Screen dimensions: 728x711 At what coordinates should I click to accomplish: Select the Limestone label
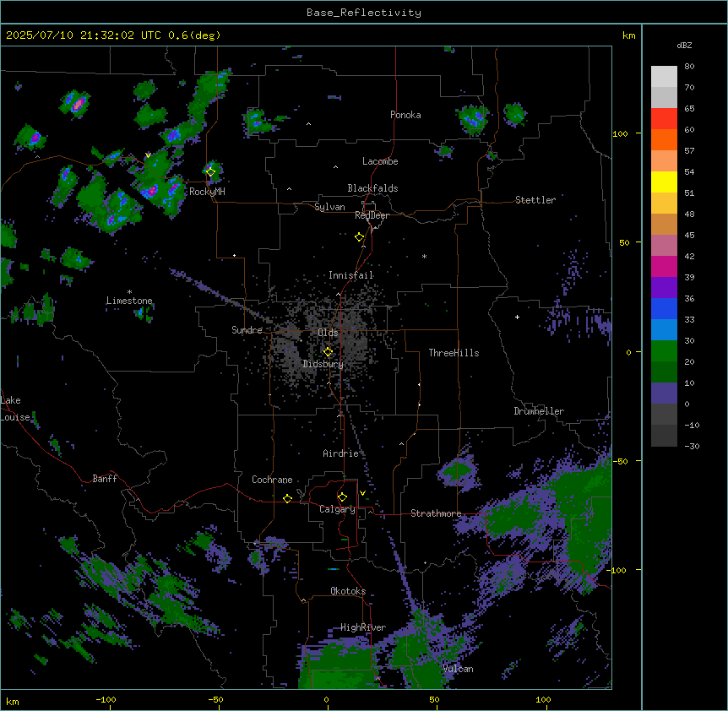[x=129, y=301]
